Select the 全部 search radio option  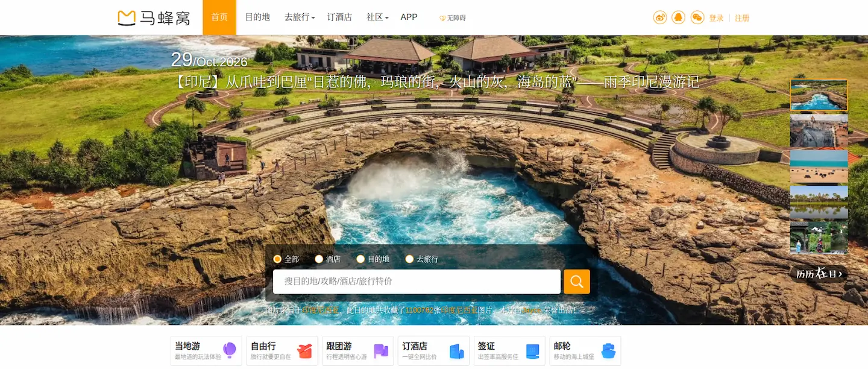[x=277, y=259]
